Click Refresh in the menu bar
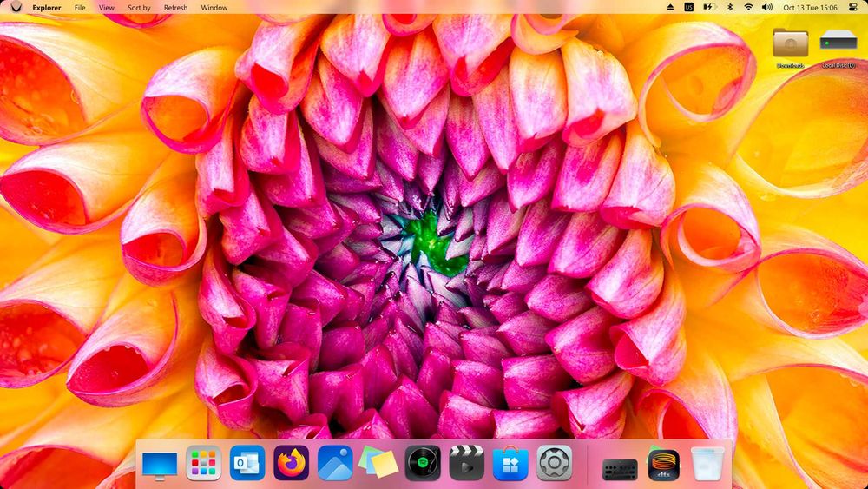The image size is (868, 489). pos(175,8)
